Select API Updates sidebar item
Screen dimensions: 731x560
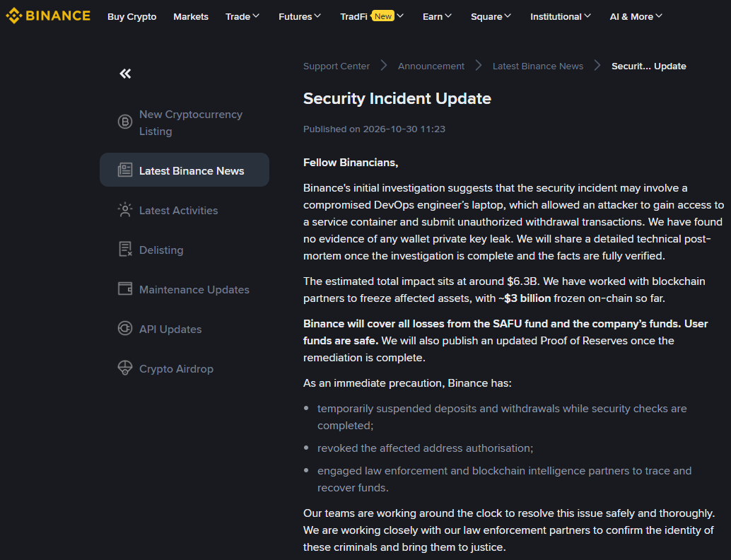pyautogui.click(x=185, y=329)
